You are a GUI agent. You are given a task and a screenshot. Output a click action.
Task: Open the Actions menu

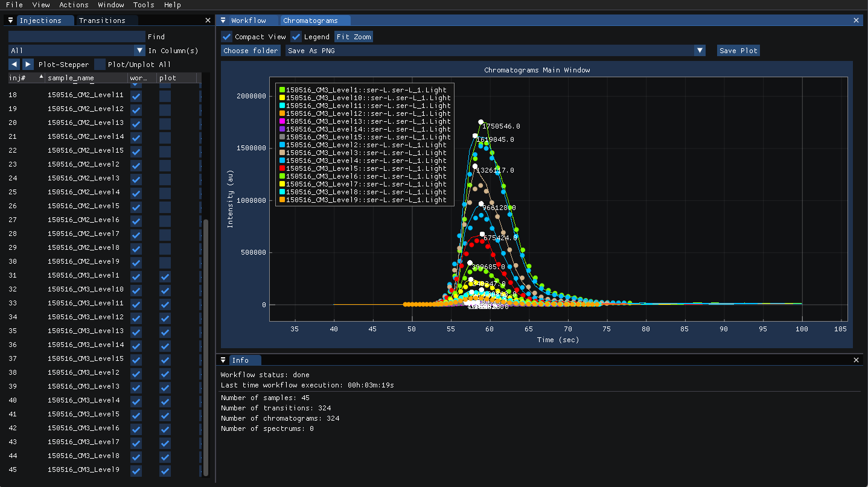(x=74, y=5)
